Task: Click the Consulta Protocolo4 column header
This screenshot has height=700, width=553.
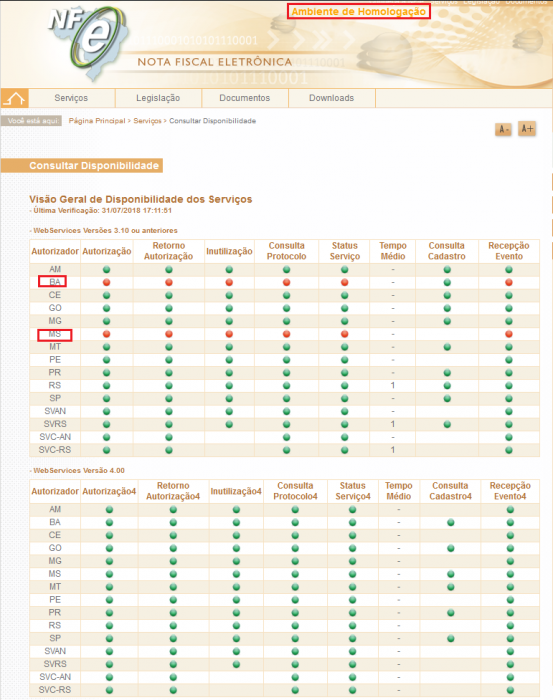Action: [295, 491]
